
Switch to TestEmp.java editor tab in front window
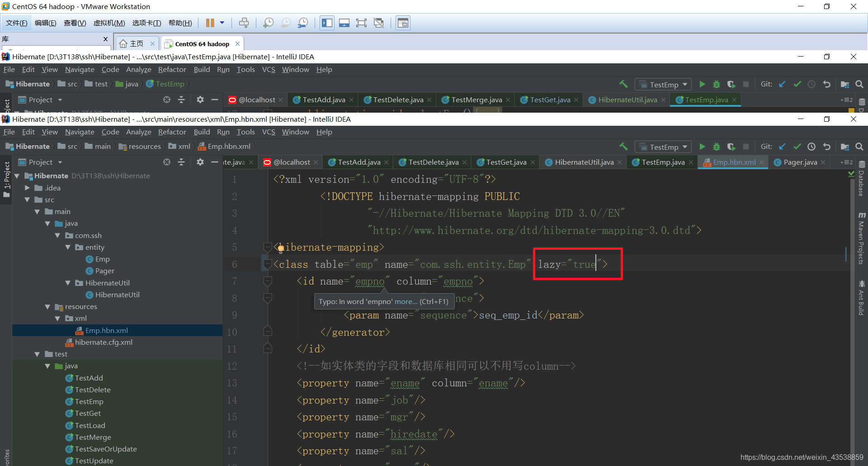tap(663, 162)
